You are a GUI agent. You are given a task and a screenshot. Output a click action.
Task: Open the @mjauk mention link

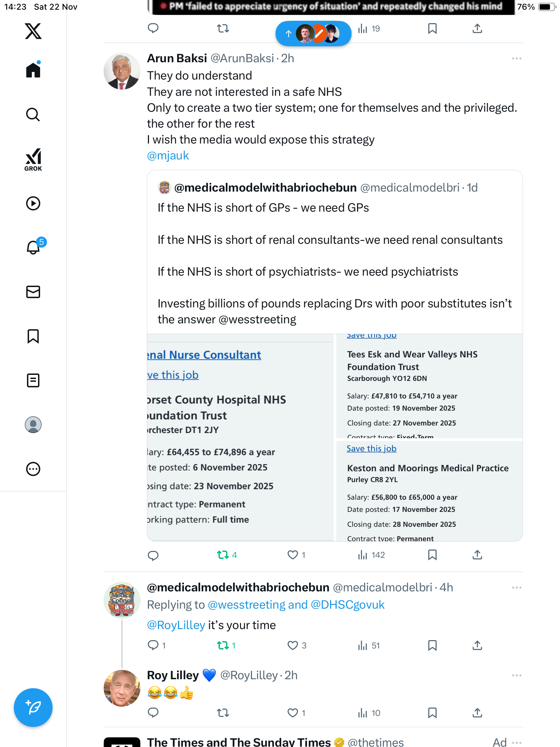168,156
